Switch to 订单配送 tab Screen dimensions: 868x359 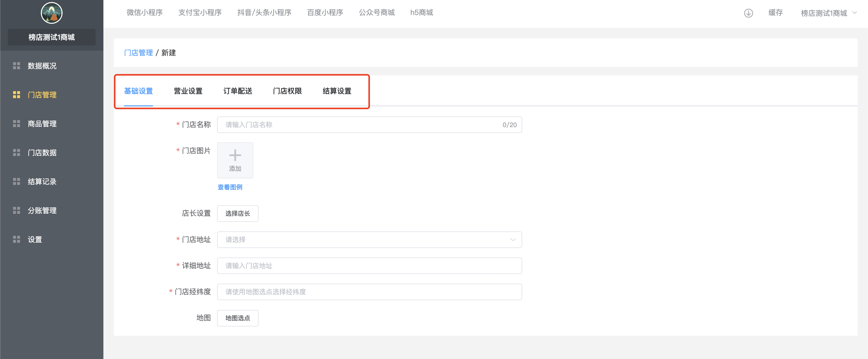tap(238, 91)
